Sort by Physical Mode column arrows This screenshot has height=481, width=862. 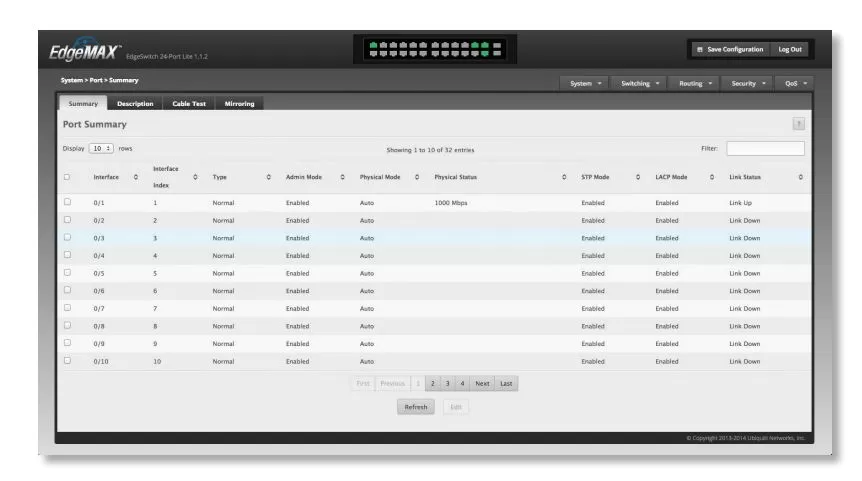coord(417,177)
